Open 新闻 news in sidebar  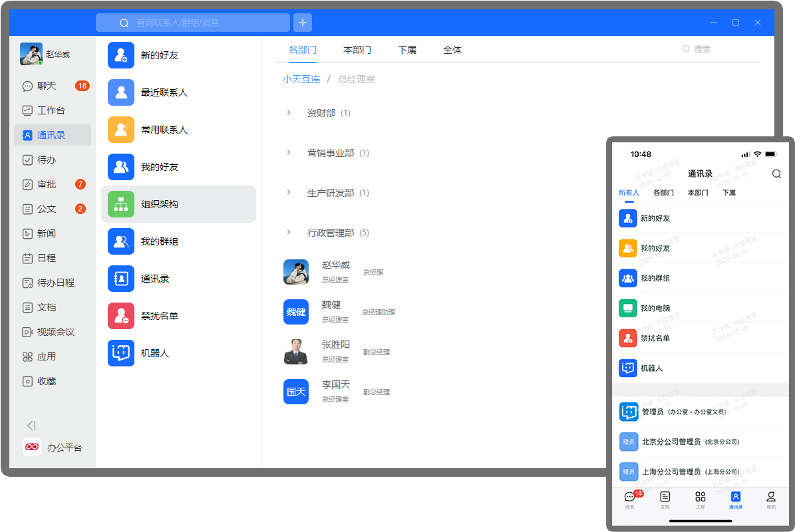[x=53, y=233]
